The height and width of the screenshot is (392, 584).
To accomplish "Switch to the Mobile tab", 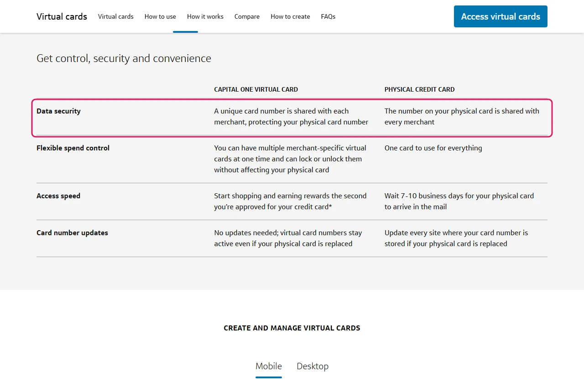I will (x=269, y=366).
